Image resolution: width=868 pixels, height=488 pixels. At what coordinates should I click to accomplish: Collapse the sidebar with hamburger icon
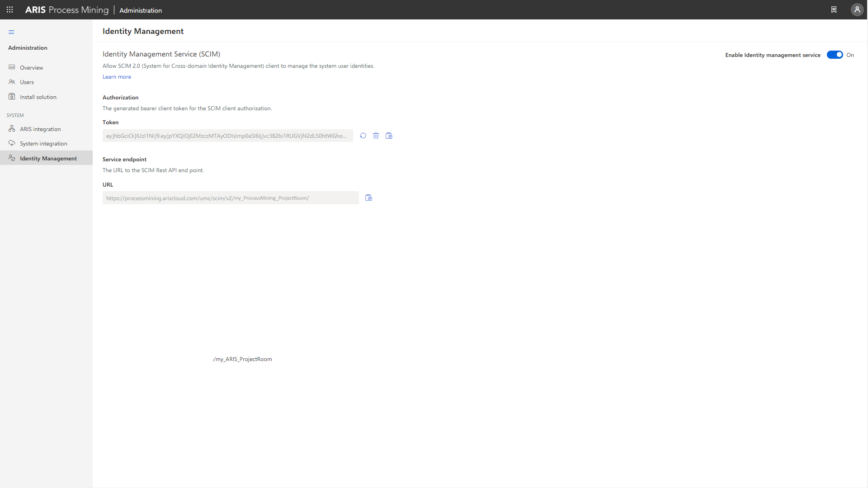point(11,32)
